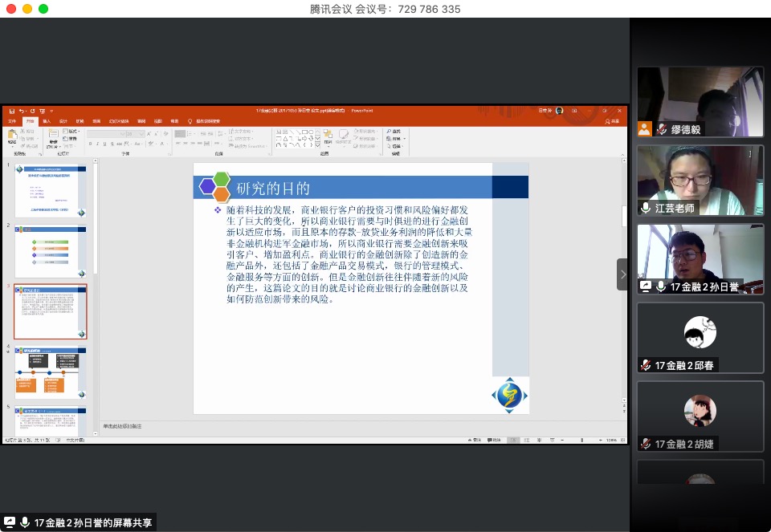771x532 pixels.
Task: Toggle microphone for 17金融2邱春
Action: [x=646, y=365]
